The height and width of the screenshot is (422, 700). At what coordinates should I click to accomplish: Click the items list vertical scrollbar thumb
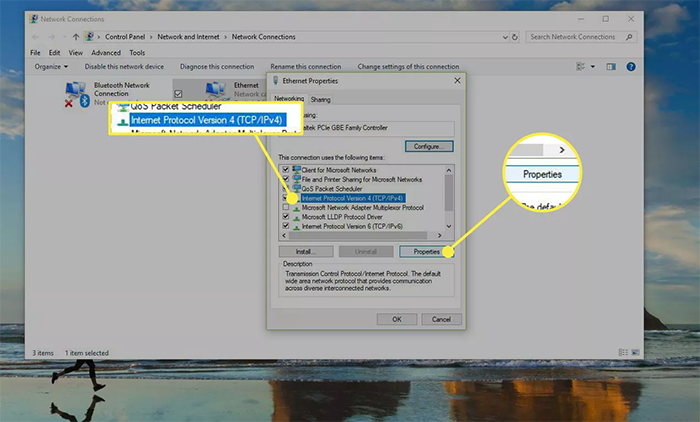click(x=449, y=192)
